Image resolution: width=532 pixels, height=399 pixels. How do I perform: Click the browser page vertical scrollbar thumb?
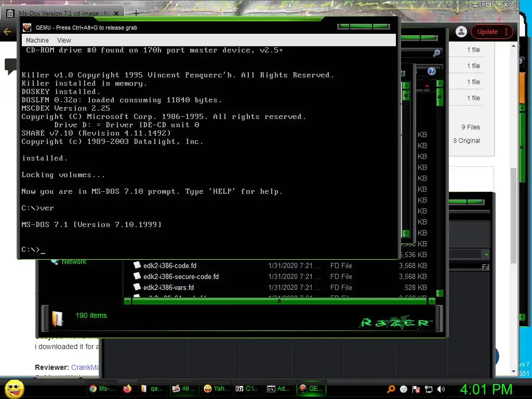(514, 216)
